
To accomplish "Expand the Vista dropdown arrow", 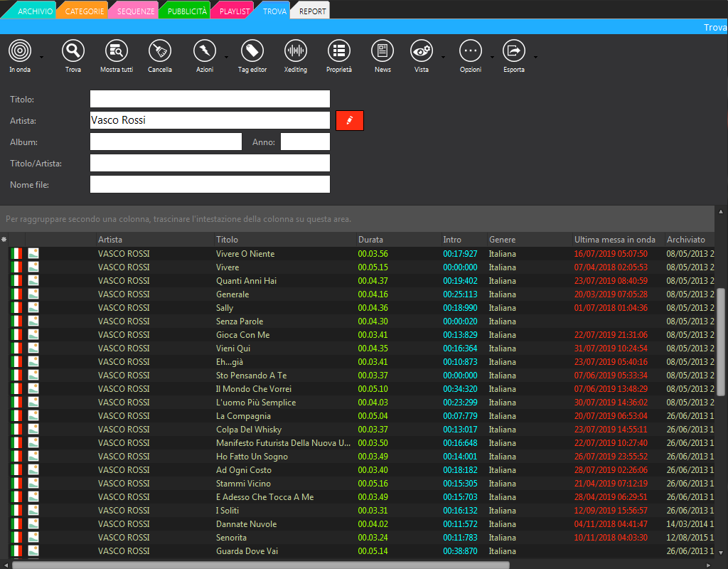I will (x=443, y=57).
